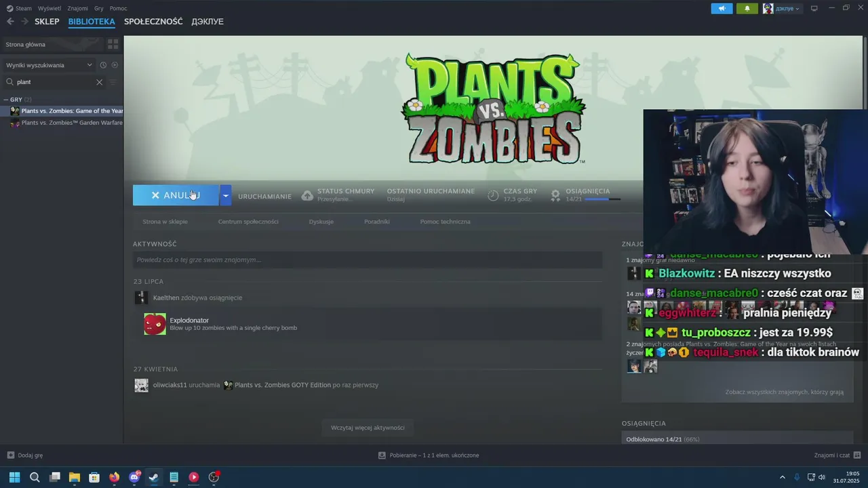Screen dimensions: 868x488
Task: Open Firefox from taskbar
Action: tap(114, 477)
